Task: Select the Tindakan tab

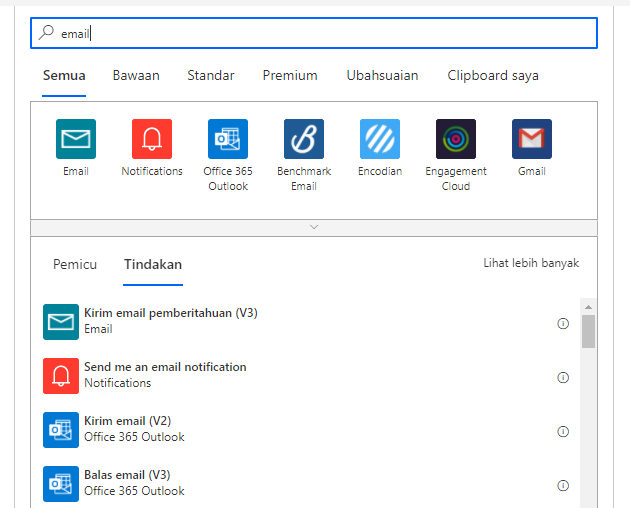Action: click(153, 264)
